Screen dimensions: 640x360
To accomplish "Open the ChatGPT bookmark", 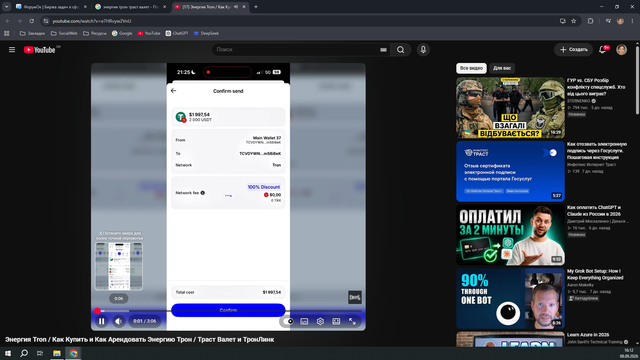I will (x=177, y=33).
